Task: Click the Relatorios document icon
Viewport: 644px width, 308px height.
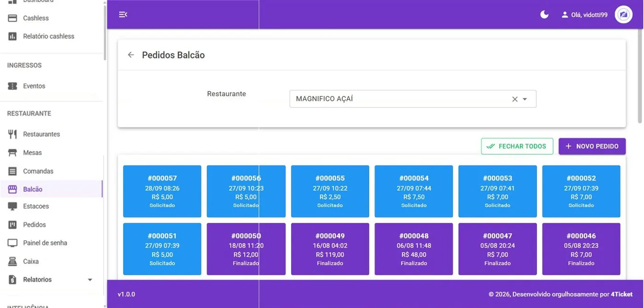Action: 13,279
